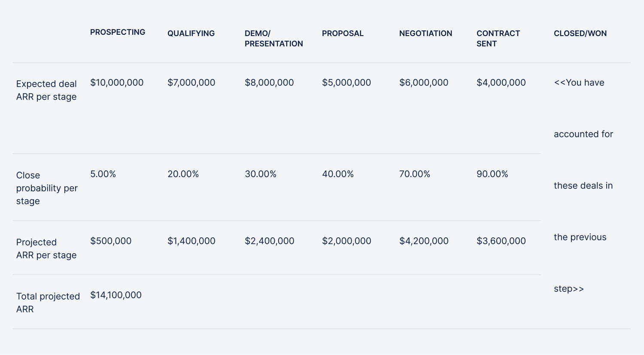The image size is (644, 355).
Task: Click the 70.00% negotiation probability
Action: coord(415,174)
